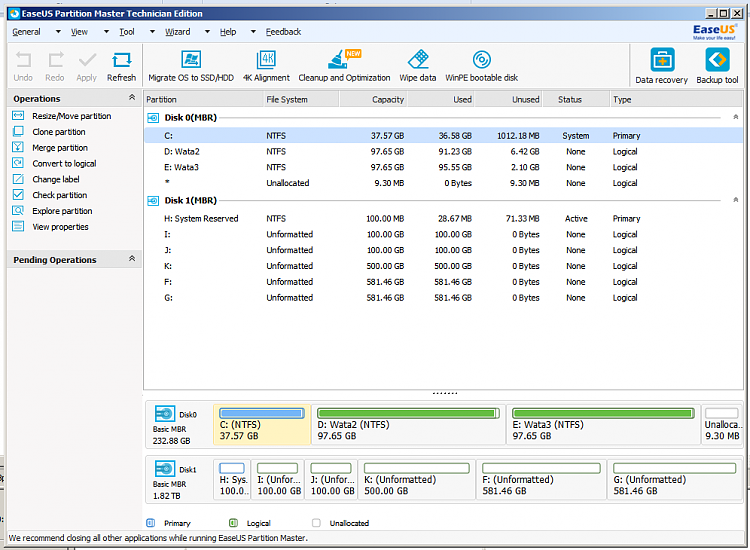Sort by the Capacity column header
750x550 pixels.
click(x=373, y=99)
